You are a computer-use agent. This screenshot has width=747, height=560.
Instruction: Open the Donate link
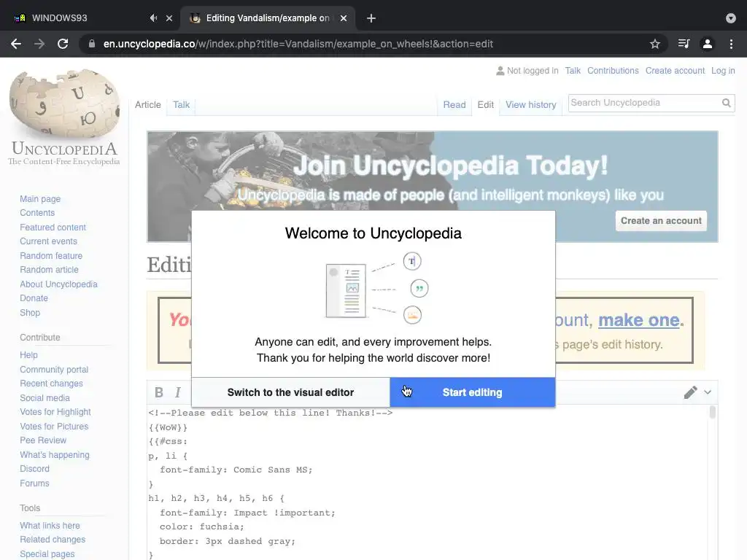pos(34,298)
